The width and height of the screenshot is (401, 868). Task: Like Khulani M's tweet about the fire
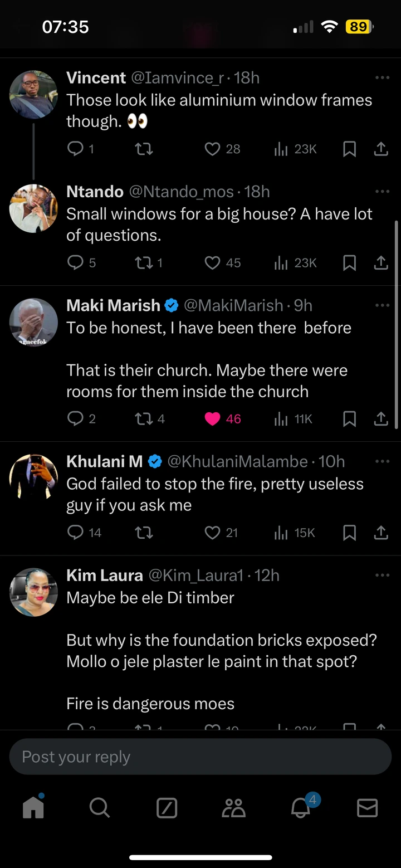(212, 533)
